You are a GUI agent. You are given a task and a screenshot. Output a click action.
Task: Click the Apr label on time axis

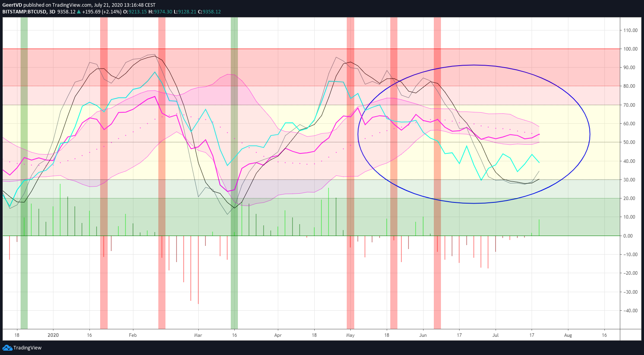tap(278, 335)
